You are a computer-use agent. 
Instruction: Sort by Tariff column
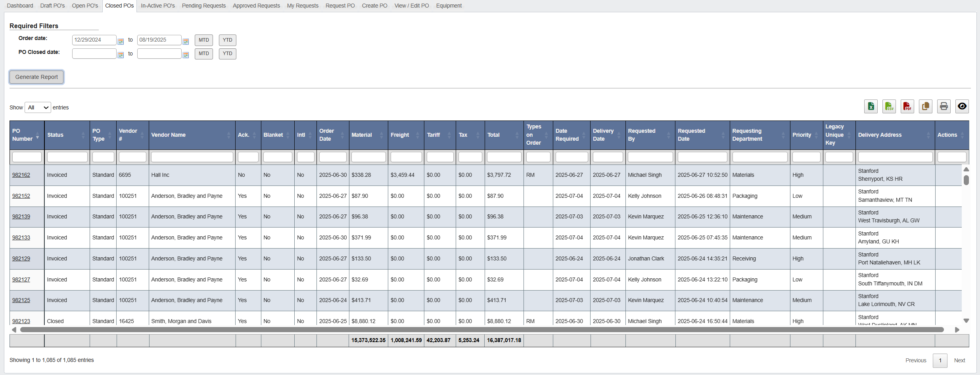tap(440, 135)
